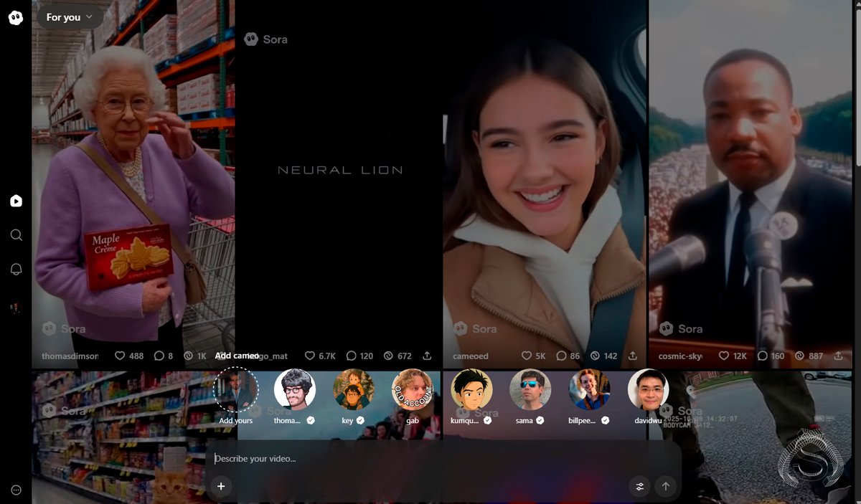Image resolution: width=861 pixels, height=504 pixels.
Task: Focus the Describe your video prompt field
Action: pyautogui.click(x=443, y=459)
